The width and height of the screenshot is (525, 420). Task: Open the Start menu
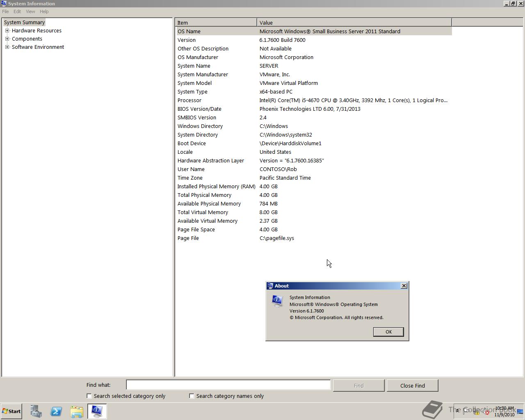click(x=11, y=411)
